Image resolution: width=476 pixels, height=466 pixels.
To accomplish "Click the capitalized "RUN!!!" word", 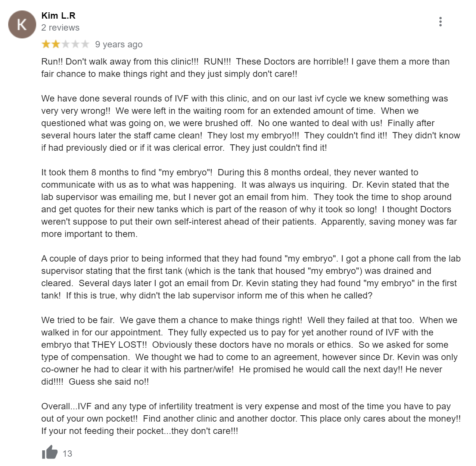I will click(x=217, y=62).
